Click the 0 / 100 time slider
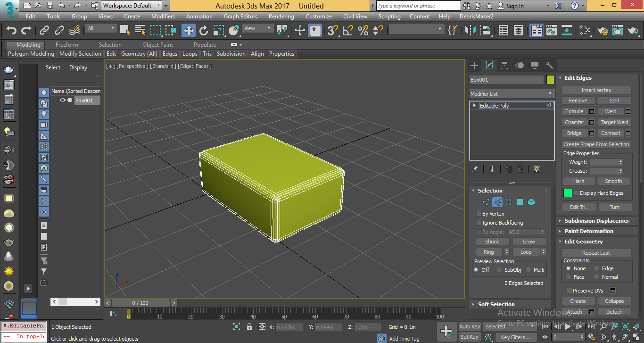The width and height of the screenshot is (644, 343). coord(140,303)
